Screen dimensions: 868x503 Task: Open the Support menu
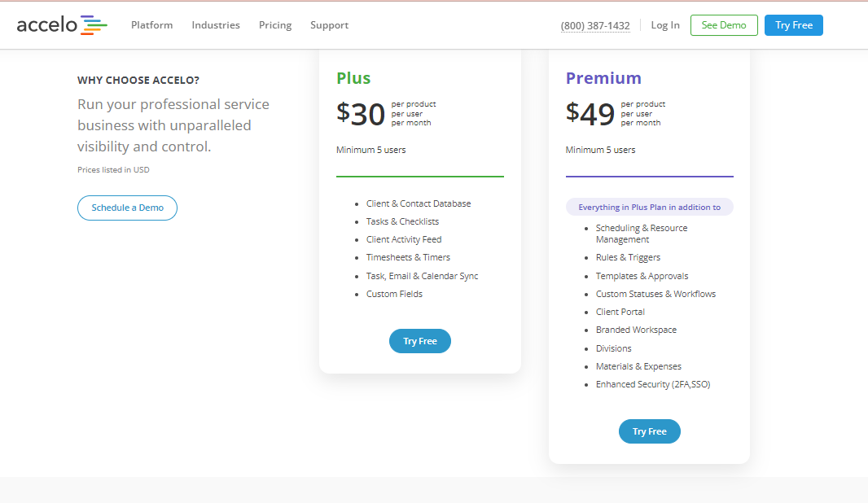click(x=330, y=25)
